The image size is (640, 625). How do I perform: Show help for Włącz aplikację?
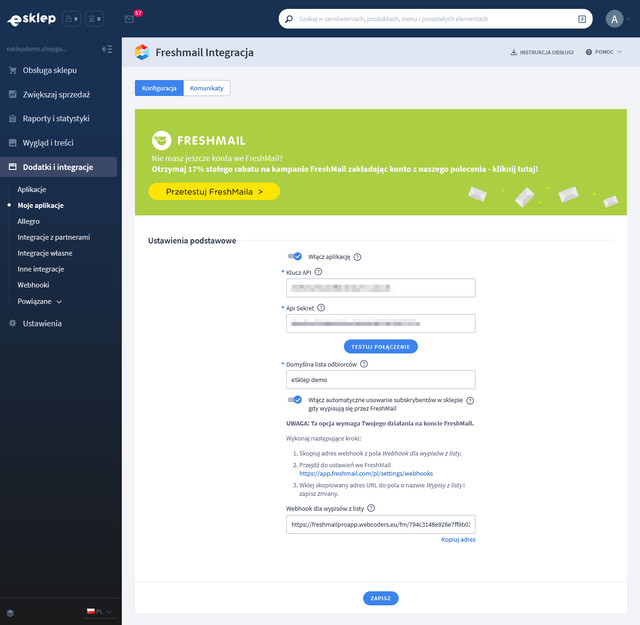(x=357, y=257)
